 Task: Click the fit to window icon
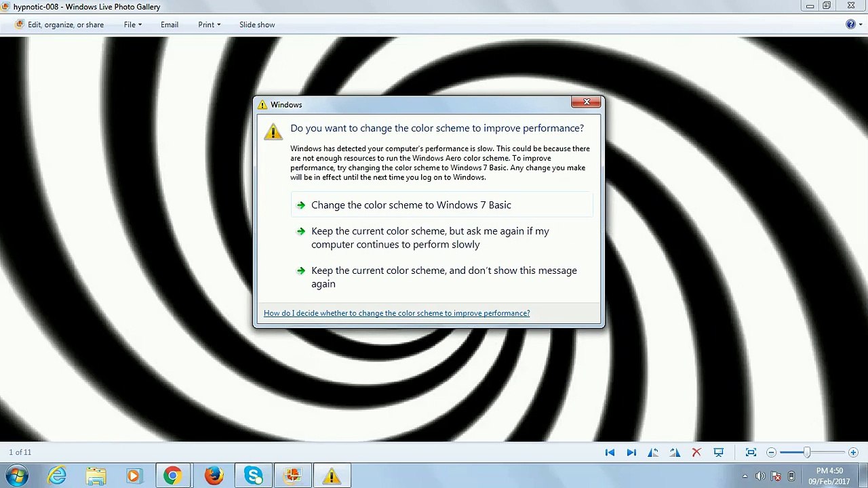(x=751, y=452)
